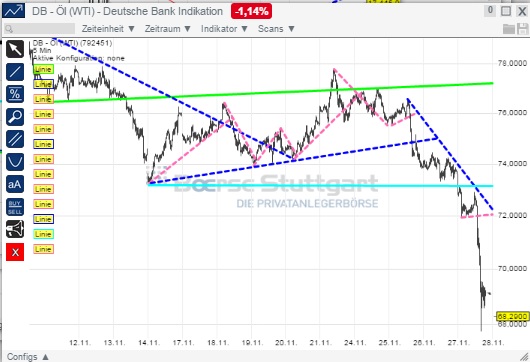Click 'Aktive Konfiguration: none' text

pos(79,58)
